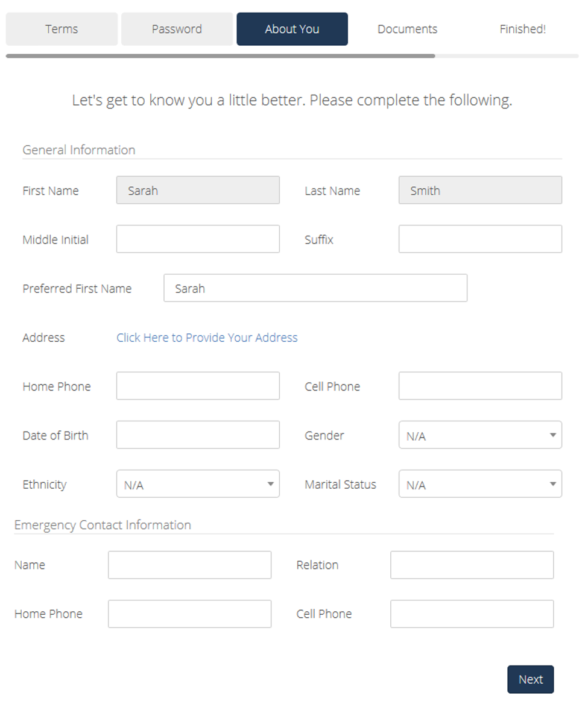The width and height of the screenshot is (588, 701).
Task: Jump to the Finished! step
Action: tap(523, 29)
